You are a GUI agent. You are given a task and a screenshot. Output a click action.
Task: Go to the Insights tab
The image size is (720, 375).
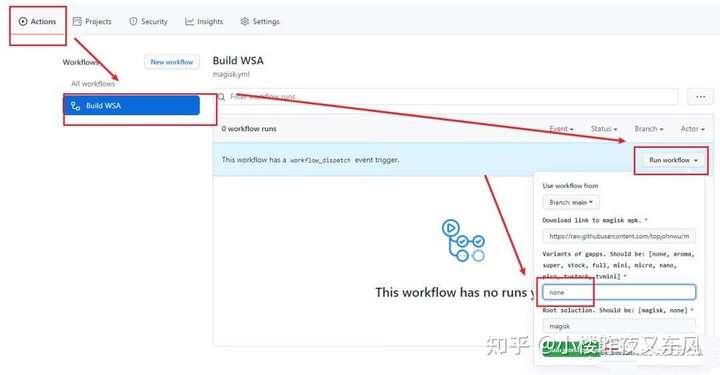tap(204, 22)
